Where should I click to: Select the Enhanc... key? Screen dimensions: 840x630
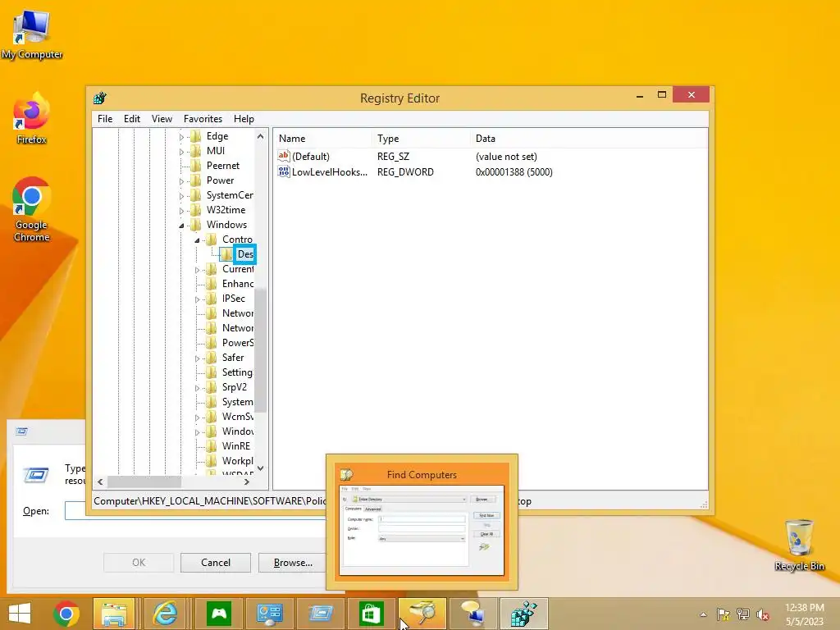[238, 283]
